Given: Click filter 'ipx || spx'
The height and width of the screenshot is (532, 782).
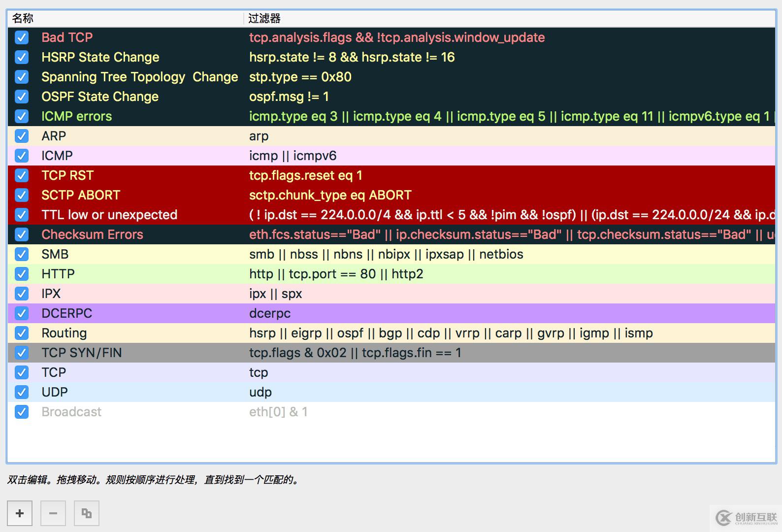Looking at the screenshot, I should pyautogui.click(x=276, y=294).
